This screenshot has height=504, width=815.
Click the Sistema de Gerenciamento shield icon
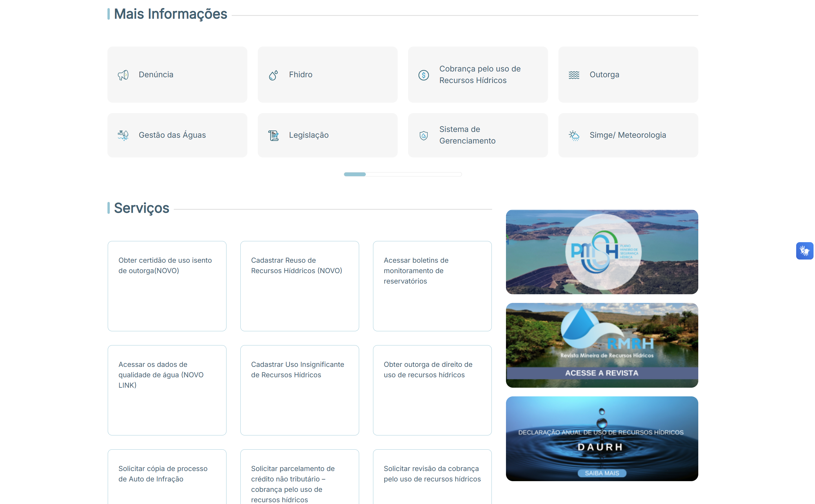(423, 135)
